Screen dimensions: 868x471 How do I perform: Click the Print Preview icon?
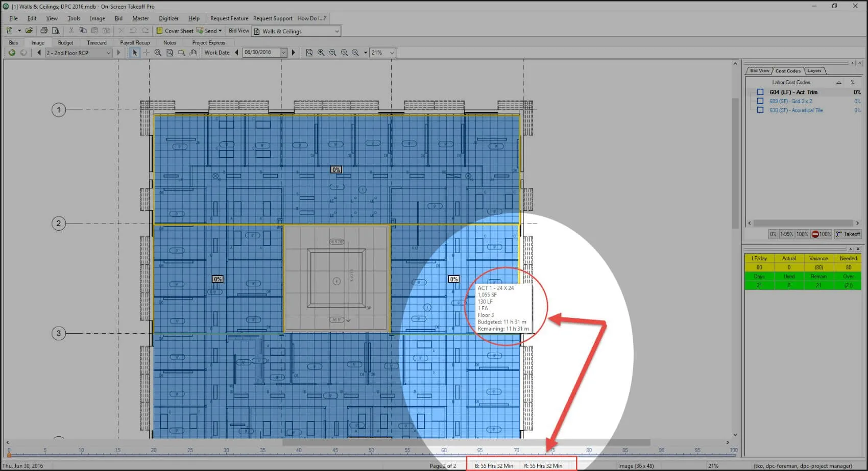(x=56, y=31)
